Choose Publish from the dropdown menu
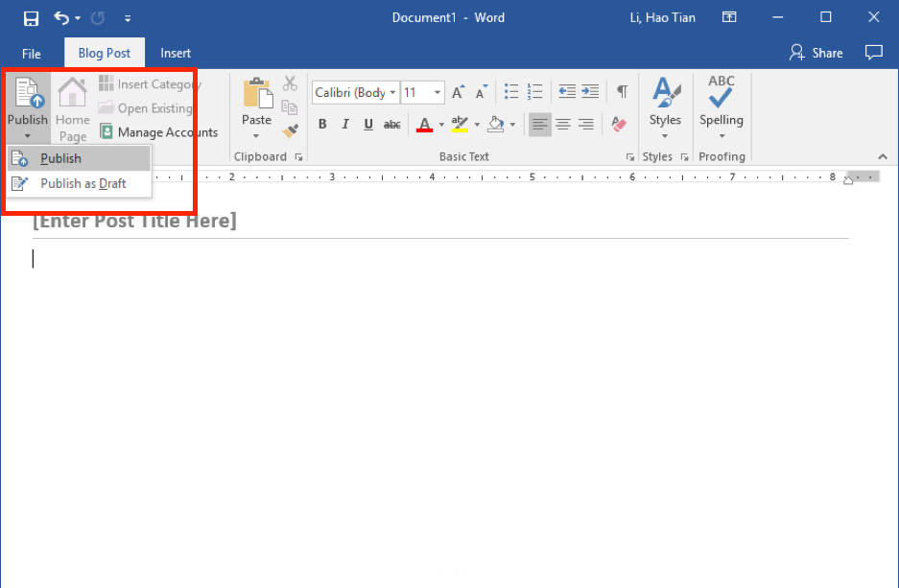The width and height of the screenshot is (899, 588). pyautogui.click(x=79, y=158)
